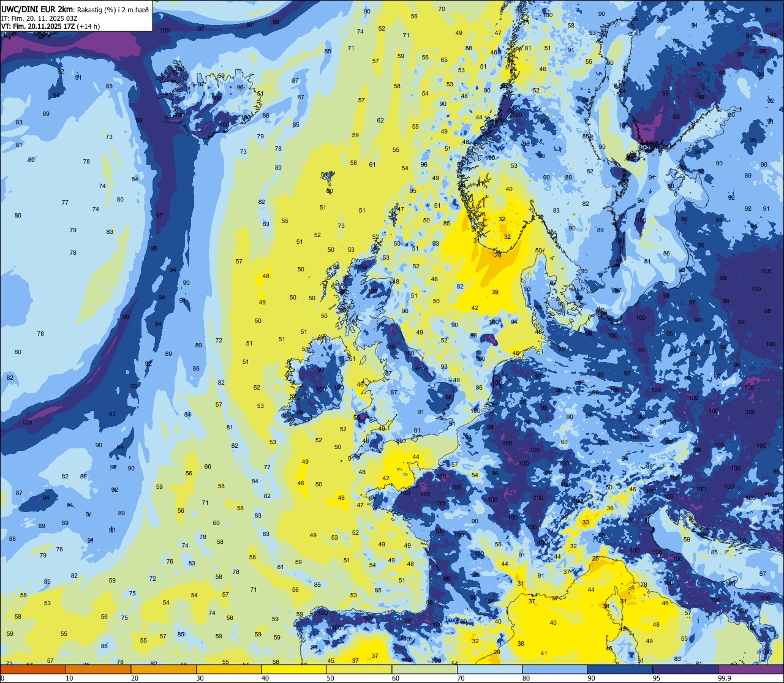Image resolution: width=784 pixels, height=683 pixels.
Task: Click the "62" humidity value on the map
Action: pos(380,120)
